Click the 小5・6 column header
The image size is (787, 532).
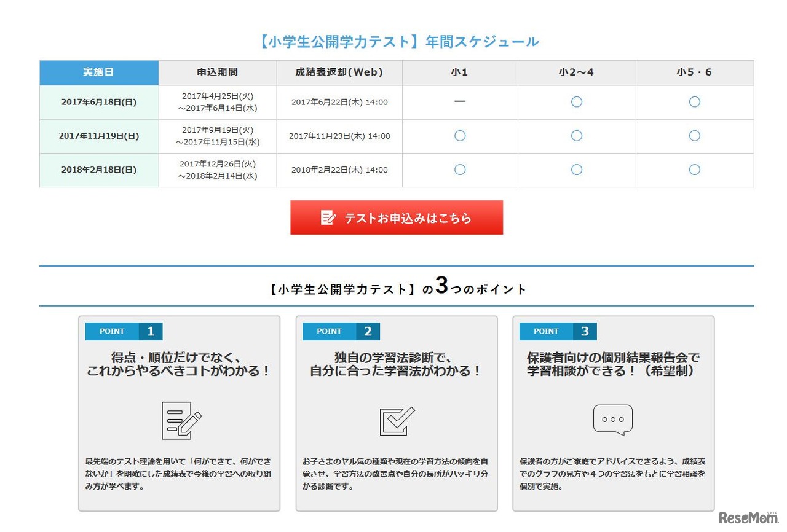tap(694, 72)
